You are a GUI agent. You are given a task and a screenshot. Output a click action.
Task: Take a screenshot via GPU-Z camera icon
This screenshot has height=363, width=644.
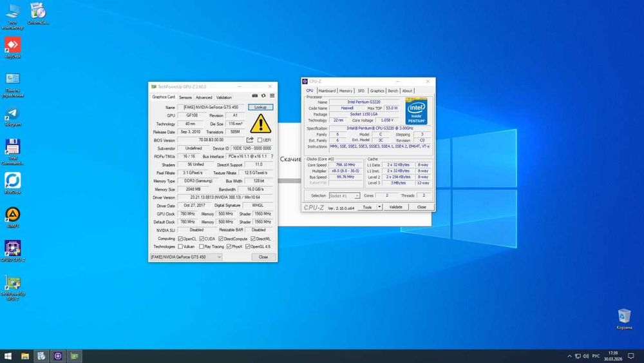pos(254,95)
